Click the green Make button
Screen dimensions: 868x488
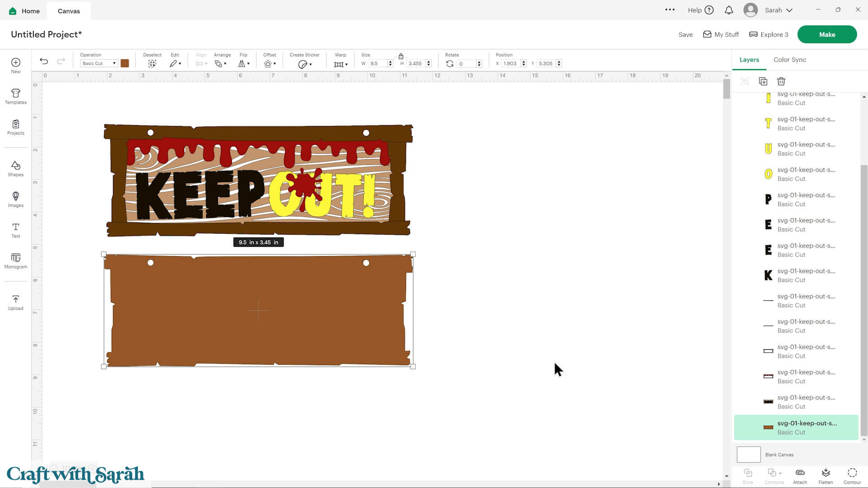click(x=826, y=34)
